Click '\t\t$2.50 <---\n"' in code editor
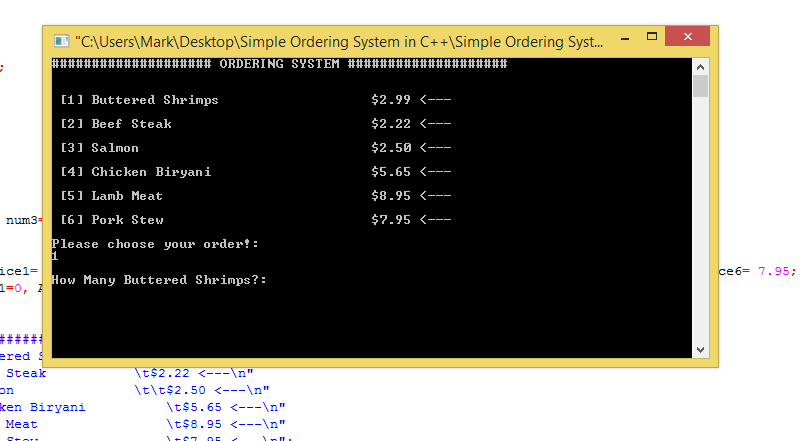The height and width of the screenshot is (441, 811). pyautogui.click(x=202, y=390)
